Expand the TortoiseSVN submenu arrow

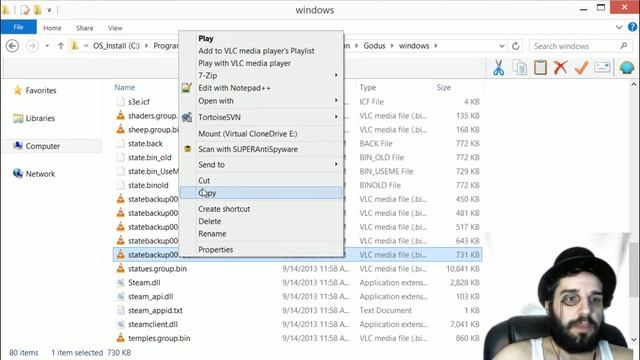(336, 116)
